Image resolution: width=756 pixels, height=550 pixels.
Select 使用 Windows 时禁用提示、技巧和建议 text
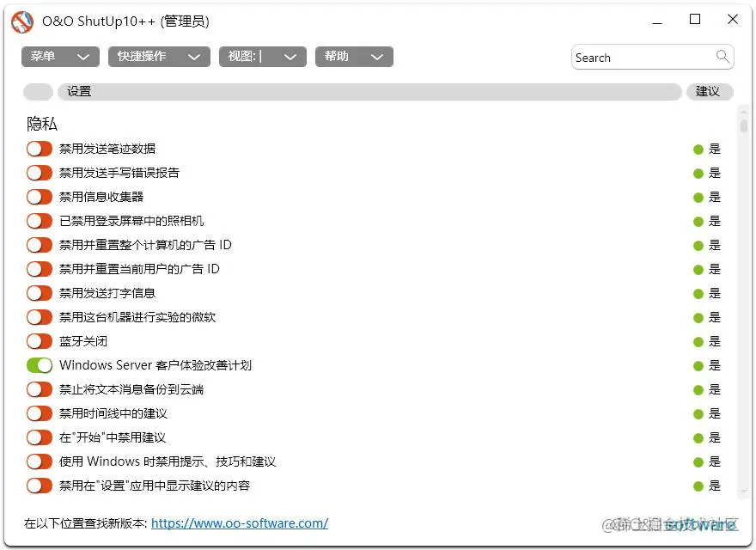point(168,461)
